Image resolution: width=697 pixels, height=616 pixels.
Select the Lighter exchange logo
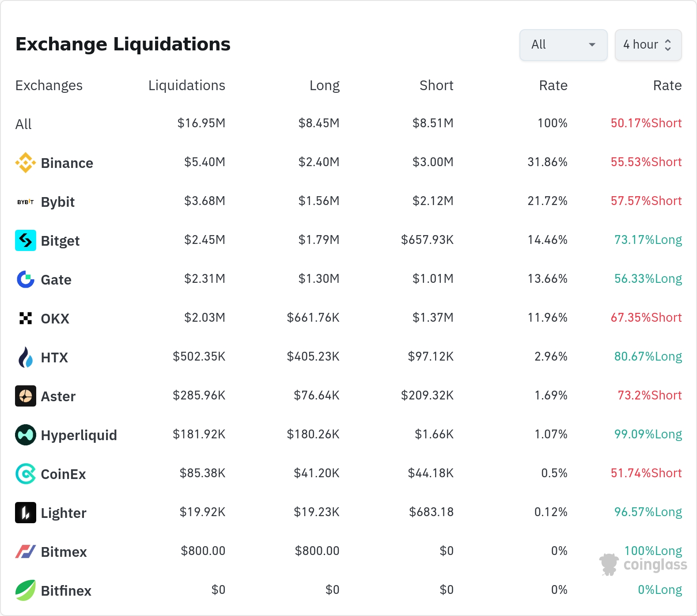click(x=26, y=513)
